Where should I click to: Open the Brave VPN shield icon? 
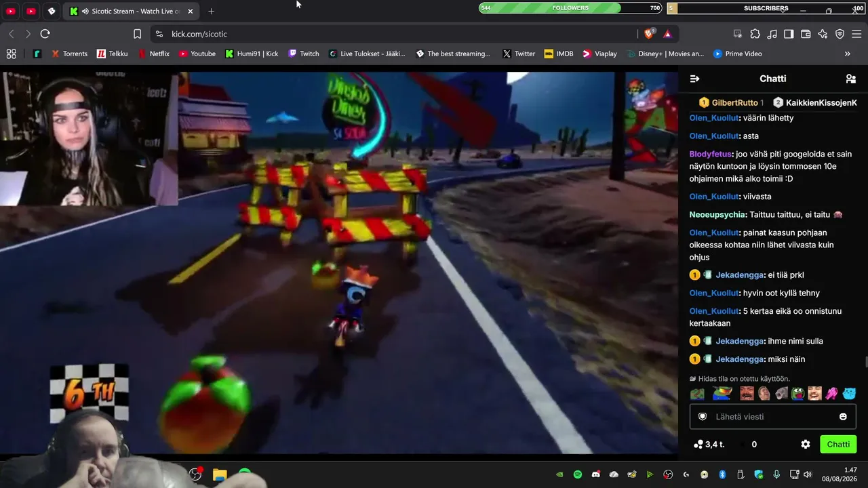pos(840,34)
